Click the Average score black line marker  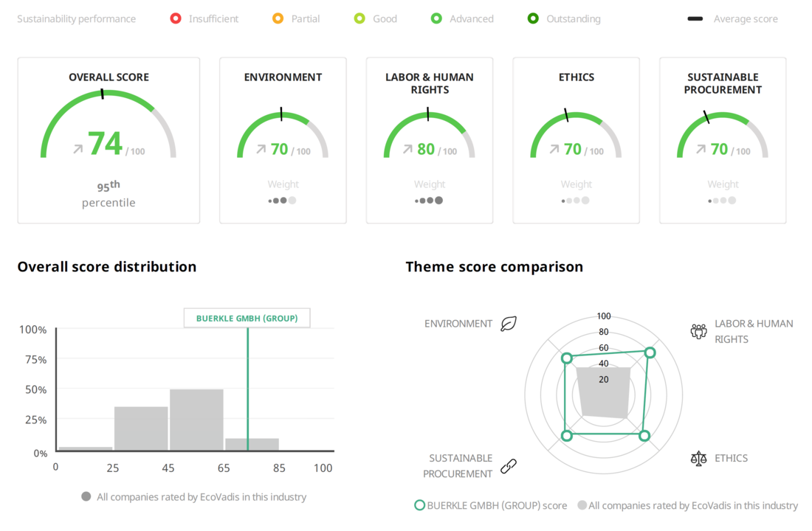click(x=695, y=18)
